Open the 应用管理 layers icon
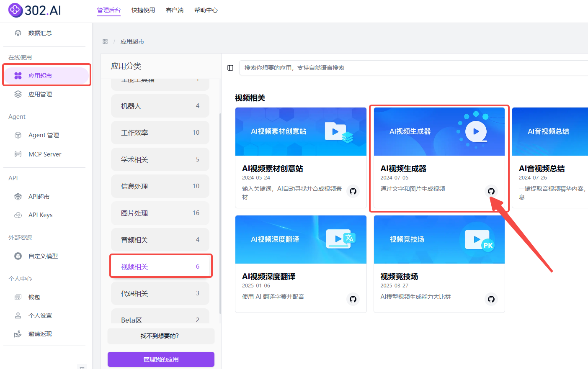Screen dimensions: 588x369 tap(18, 94)
